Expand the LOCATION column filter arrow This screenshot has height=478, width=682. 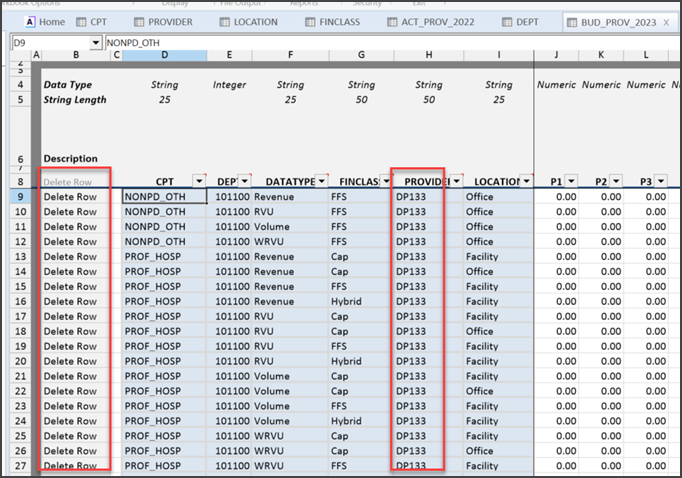(x=526, y=181)
